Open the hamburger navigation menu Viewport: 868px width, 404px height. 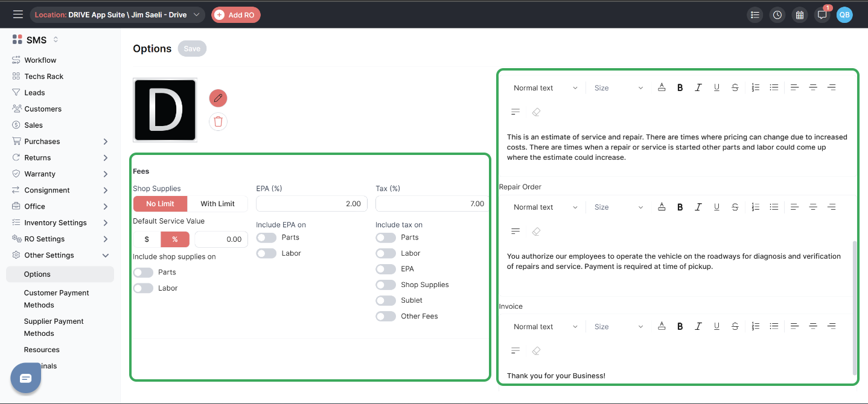[x=18, y=14]
